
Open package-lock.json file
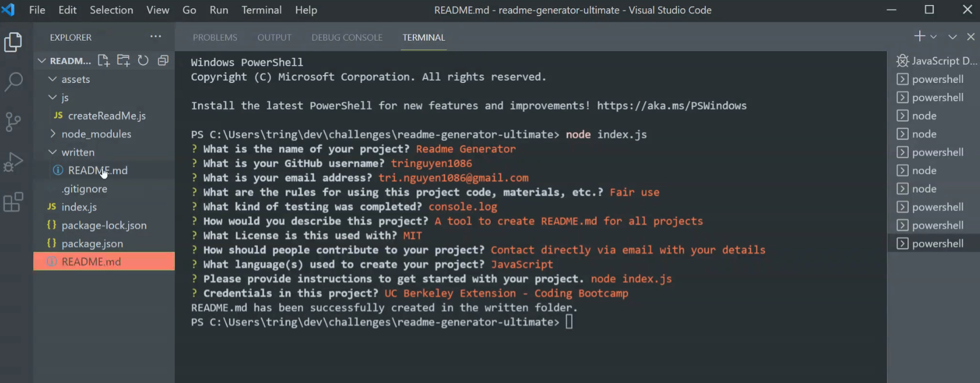click(x=104, y=225)
